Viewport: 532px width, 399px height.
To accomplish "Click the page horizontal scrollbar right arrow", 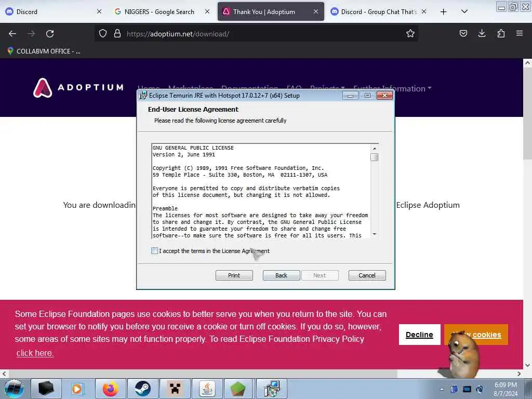I will tap(519, 374).
